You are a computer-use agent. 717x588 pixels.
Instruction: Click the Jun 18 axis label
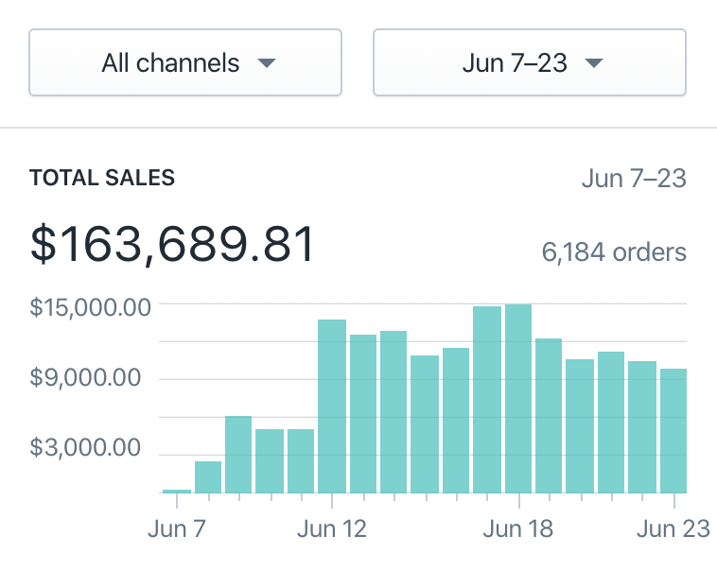tap(518, 529)
